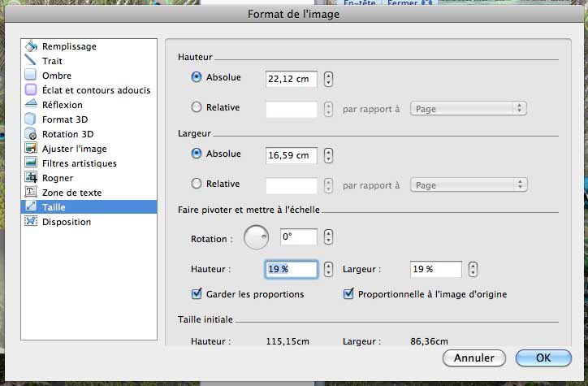
Task: Select Relative radio button under Hauteur
Action: click(x=197, y=106)
